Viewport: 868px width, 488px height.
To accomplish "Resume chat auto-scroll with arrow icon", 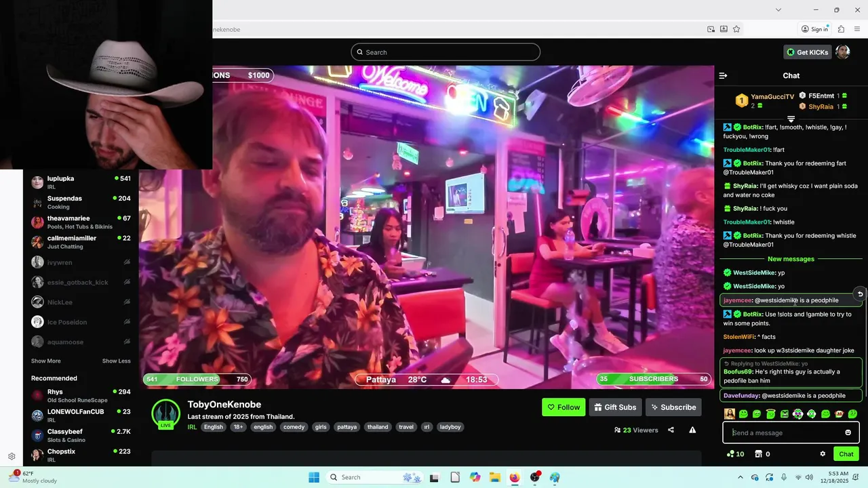I will (860, 293).
